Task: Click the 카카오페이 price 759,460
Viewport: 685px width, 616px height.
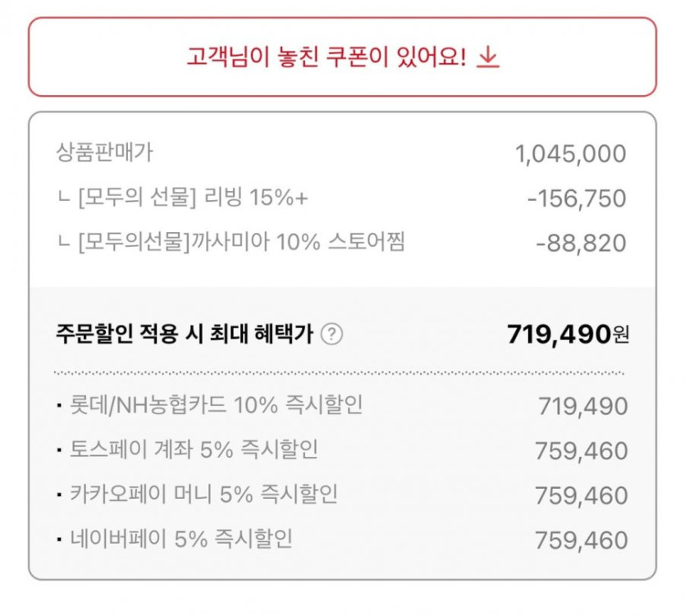Action: tap(581, 495)
